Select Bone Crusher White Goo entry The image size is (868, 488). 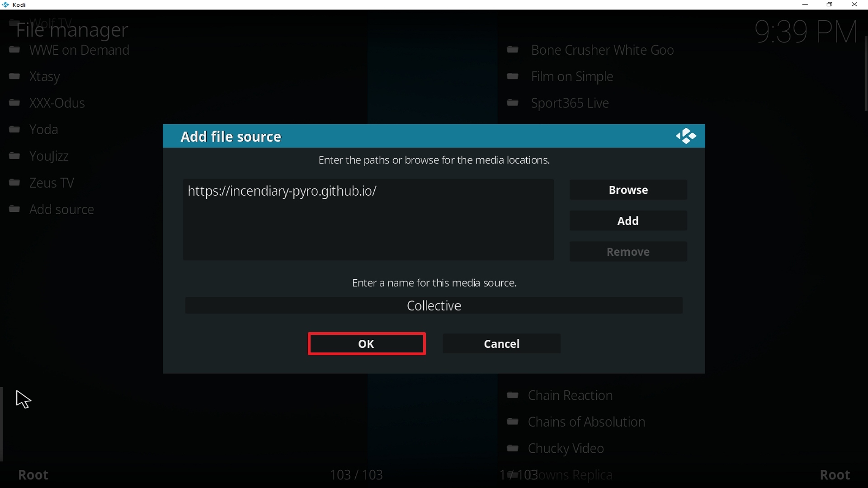click(x=603, y=50)
